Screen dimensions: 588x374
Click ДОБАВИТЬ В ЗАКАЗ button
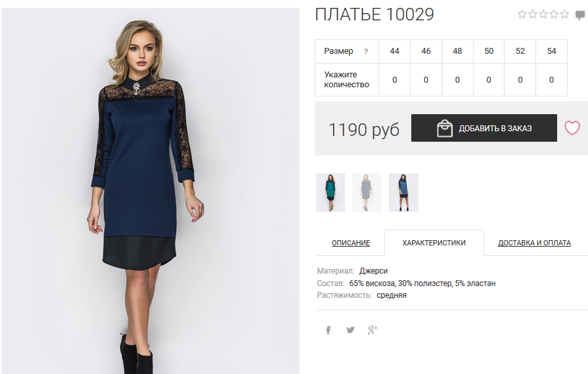pyautogui.click(x=484, y=128)
